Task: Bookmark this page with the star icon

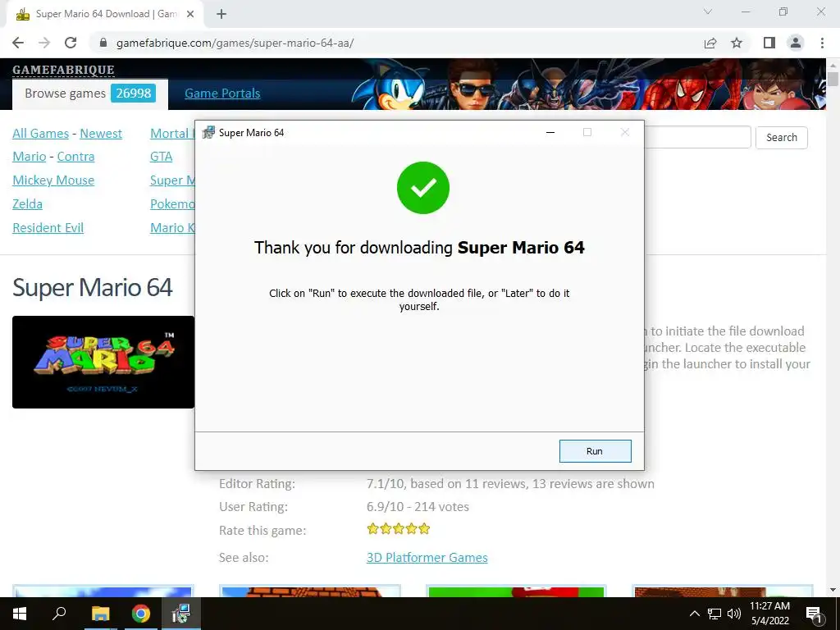Action: 737,43
